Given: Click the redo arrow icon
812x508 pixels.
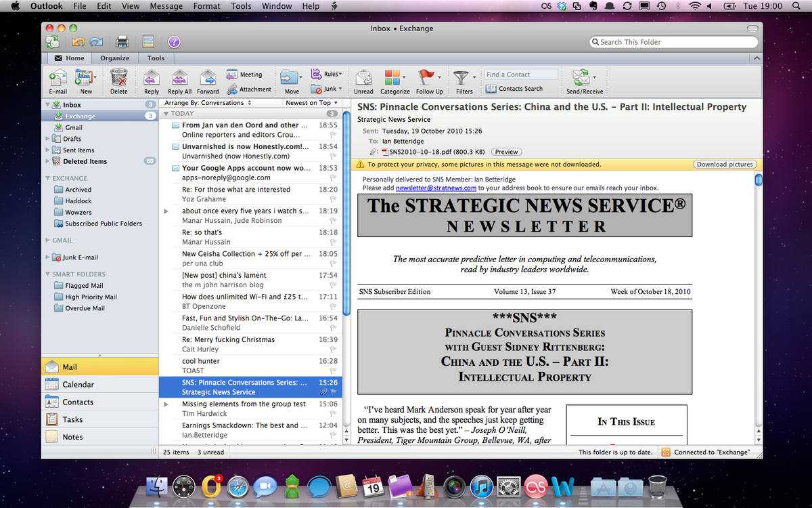Looking at the screenshot, I should (96, 42).
